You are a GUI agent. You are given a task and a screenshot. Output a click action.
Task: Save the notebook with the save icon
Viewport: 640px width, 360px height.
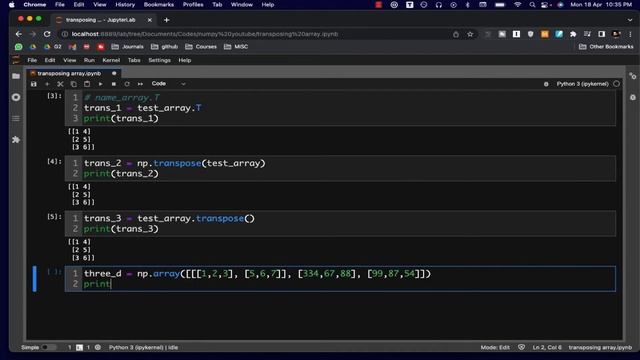click(x=33, y=84)
